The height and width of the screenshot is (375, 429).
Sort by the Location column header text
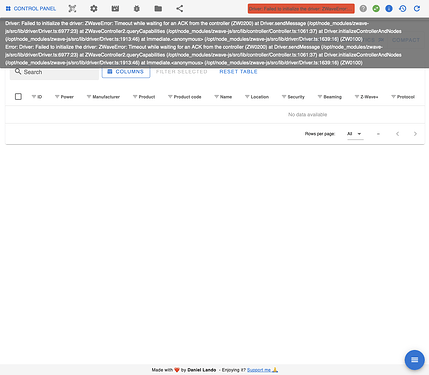(260, 97)
